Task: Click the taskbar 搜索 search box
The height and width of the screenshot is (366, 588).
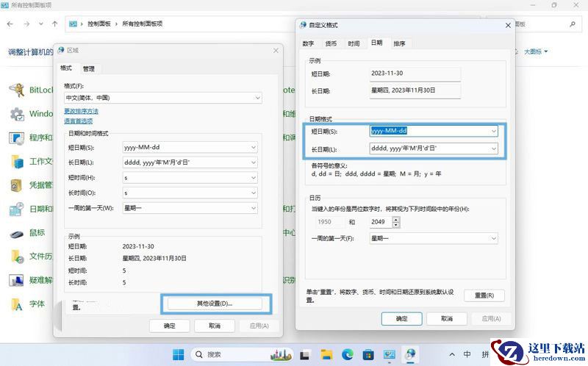Action: coord(243,354)
